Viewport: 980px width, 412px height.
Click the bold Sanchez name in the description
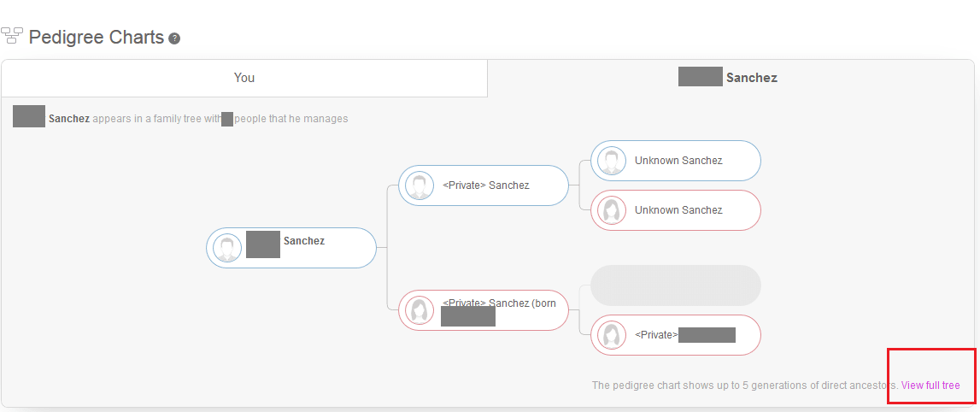[68, 118]
